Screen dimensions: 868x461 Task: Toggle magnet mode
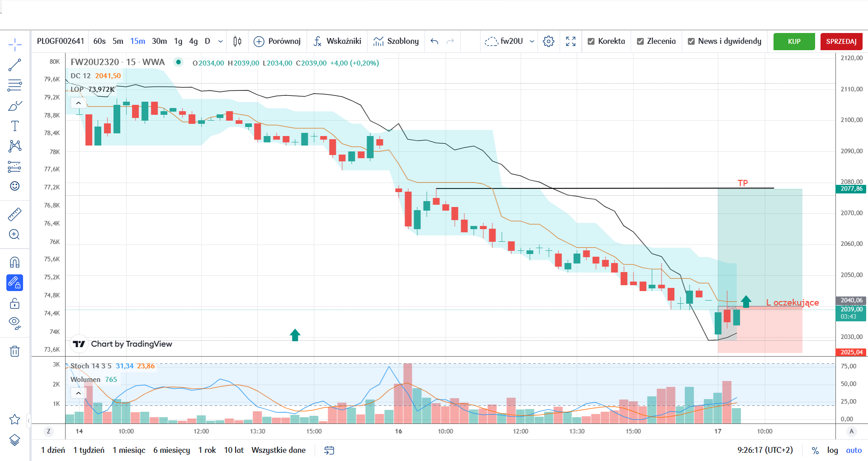coord(15,262)
